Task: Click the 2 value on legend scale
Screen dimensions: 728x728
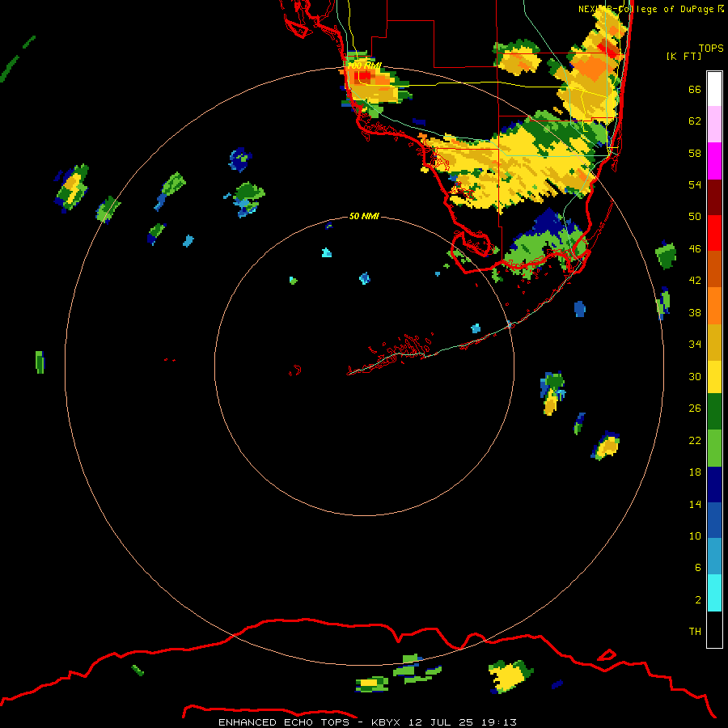Action: 697,600
